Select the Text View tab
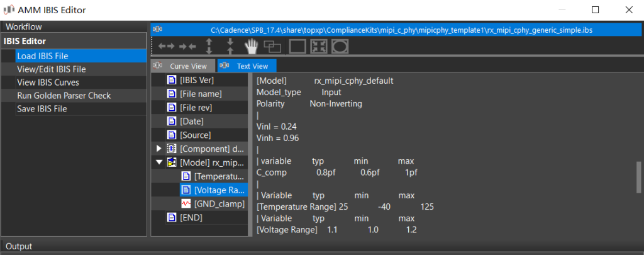Viewport: 644px width, 255px height. coord(246,66)
